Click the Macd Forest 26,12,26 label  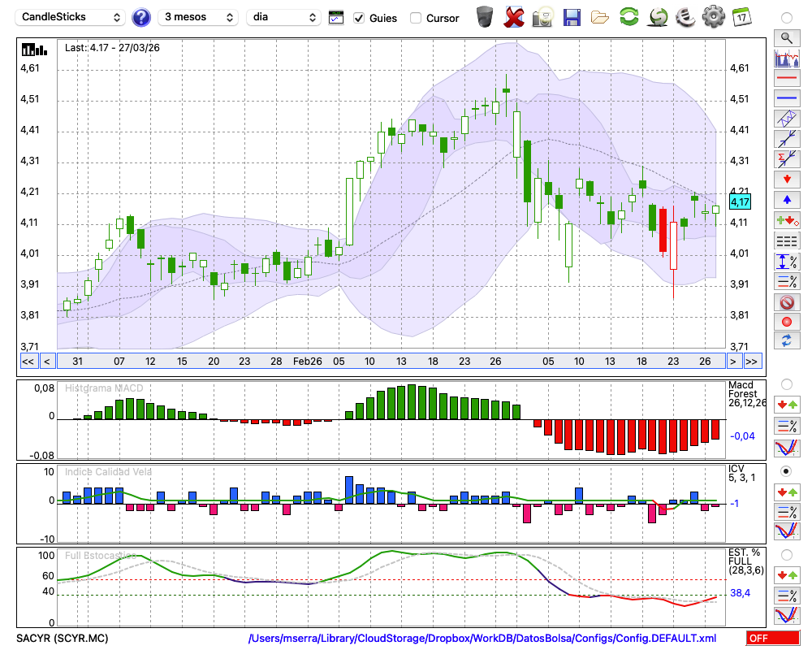tap(746, 394)
